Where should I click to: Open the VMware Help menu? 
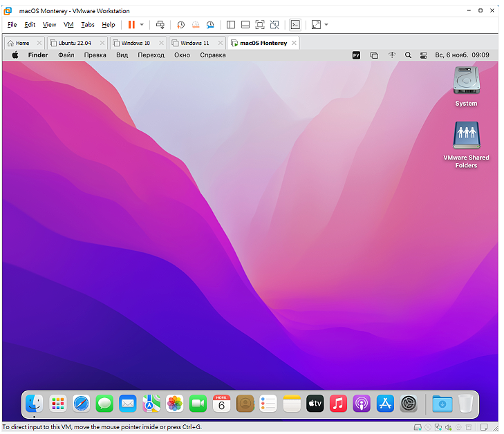tap(109, 25)
